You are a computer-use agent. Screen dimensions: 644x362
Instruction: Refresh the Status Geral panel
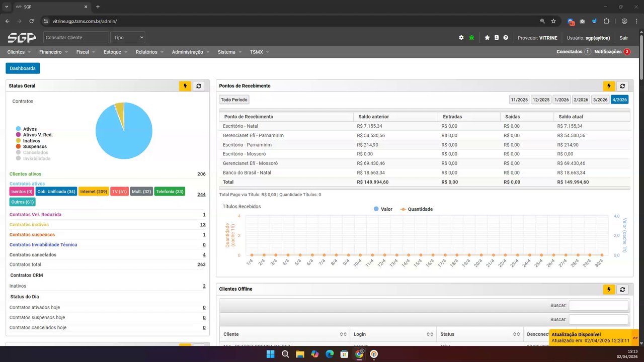coord(199,86)
